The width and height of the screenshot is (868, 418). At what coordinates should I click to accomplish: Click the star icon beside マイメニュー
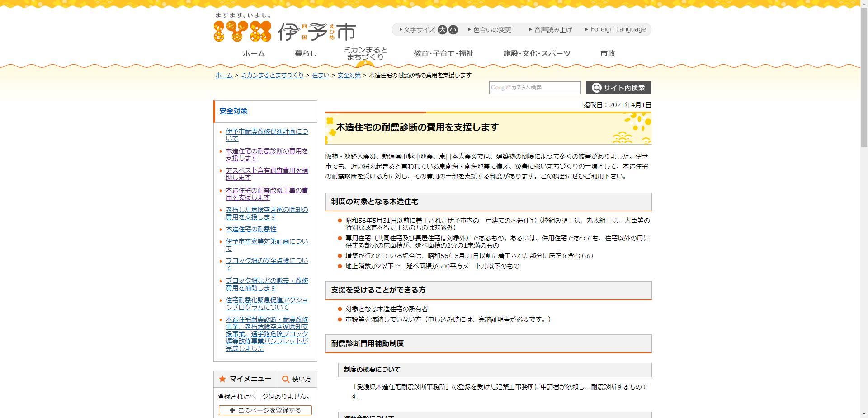[x=222, y=379]
